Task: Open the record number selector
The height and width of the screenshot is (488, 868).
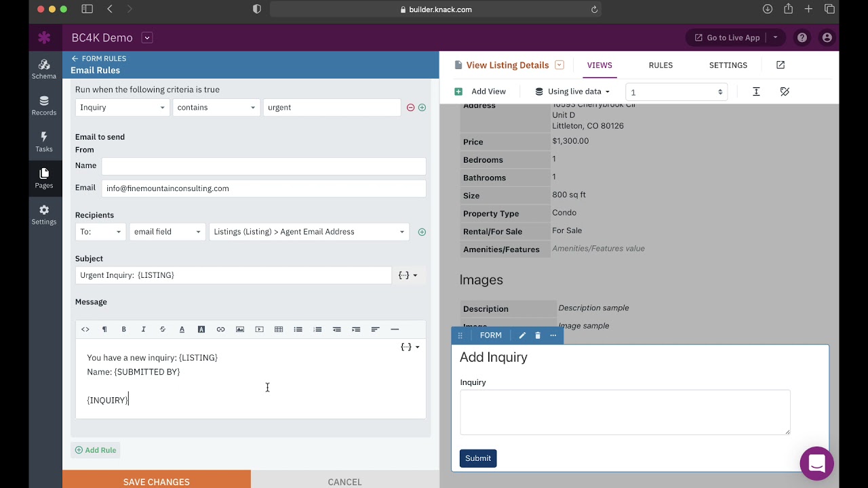Action: (x=676, y=92)
